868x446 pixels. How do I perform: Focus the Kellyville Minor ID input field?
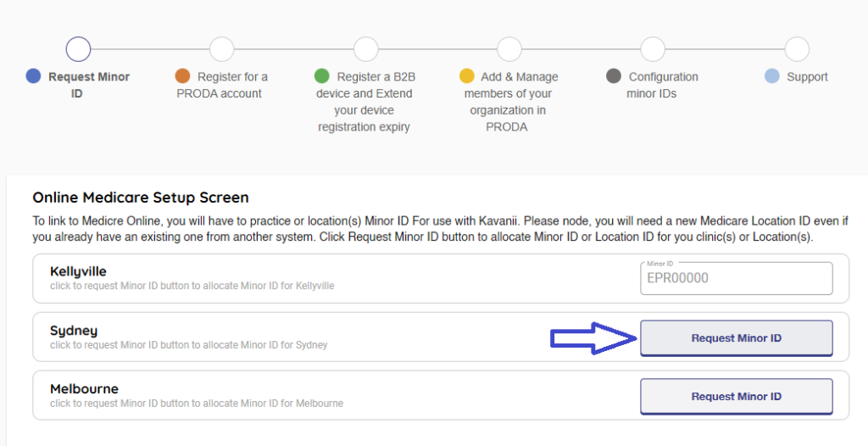pos(736,278)
